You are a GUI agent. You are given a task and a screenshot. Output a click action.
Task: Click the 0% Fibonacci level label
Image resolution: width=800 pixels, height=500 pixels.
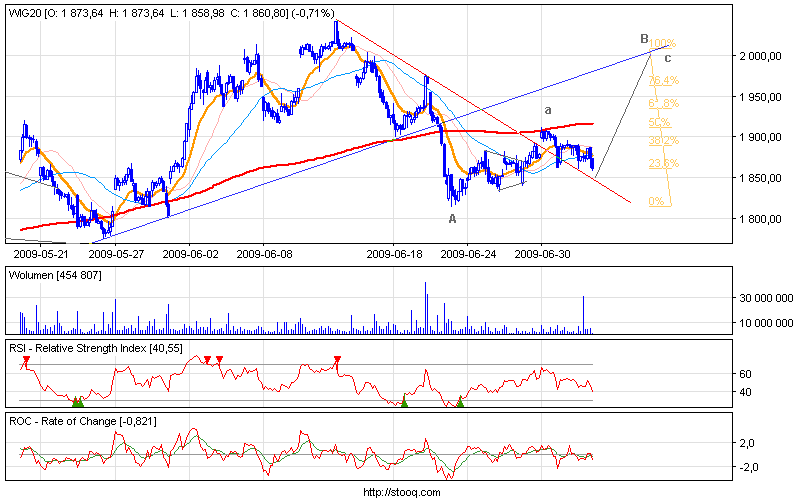(657, 202)
